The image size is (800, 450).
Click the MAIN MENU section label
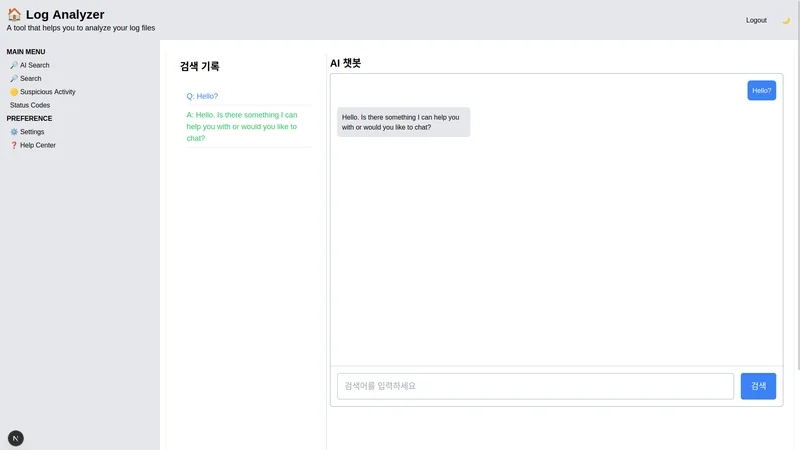26,52
